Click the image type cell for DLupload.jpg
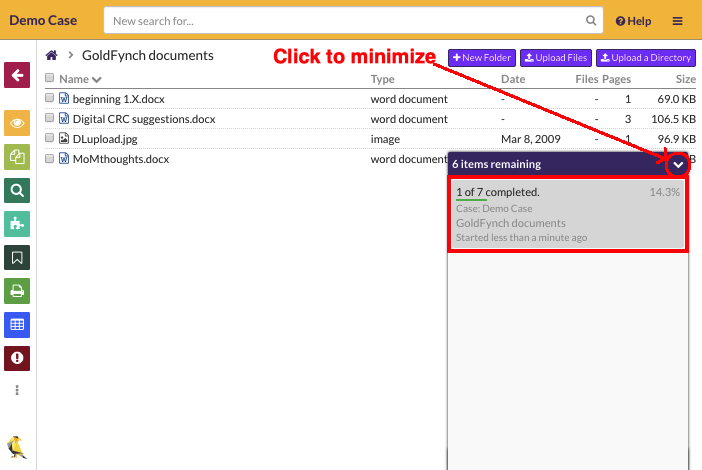 385,139
